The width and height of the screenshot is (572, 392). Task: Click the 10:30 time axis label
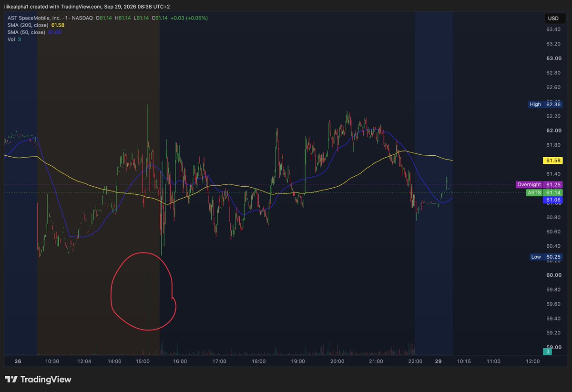[x=52, y=362]
